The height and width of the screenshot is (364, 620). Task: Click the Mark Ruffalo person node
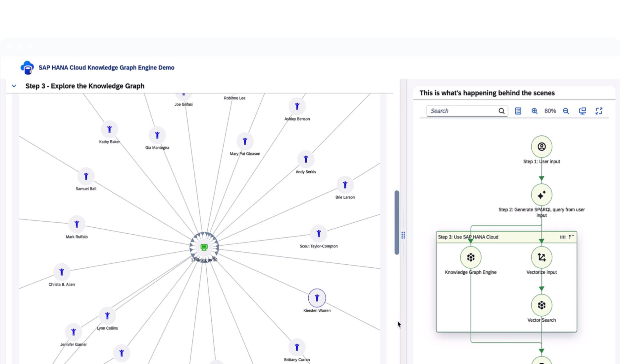pyautogui.click(x=77, y=224)
